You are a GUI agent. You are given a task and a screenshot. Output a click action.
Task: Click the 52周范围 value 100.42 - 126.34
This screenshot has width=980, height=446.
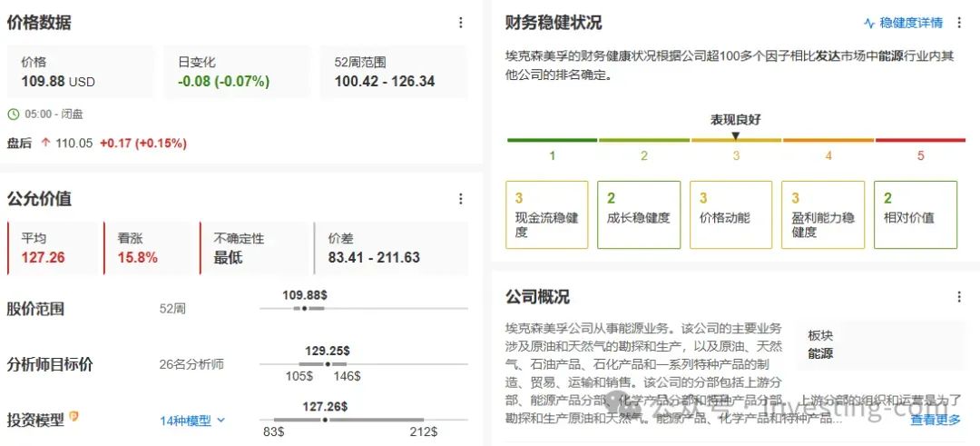[385, 82]
